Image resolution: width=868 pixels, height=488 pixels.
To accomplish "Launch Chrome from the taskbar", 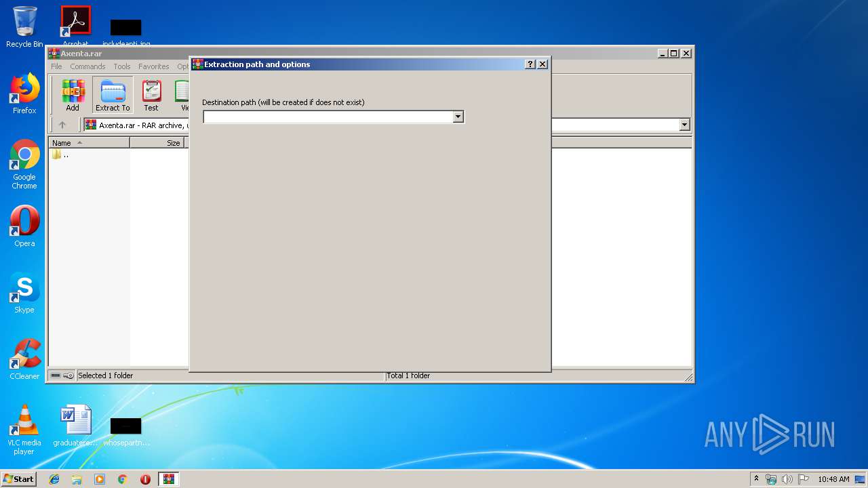I will [123, 479].
